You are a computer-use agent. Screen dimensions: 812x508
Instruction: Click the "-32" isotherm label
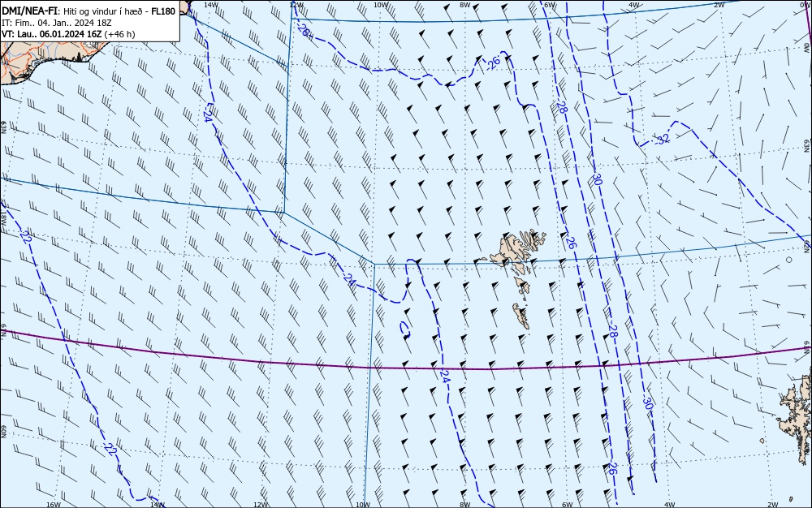(x=661, y=139)
